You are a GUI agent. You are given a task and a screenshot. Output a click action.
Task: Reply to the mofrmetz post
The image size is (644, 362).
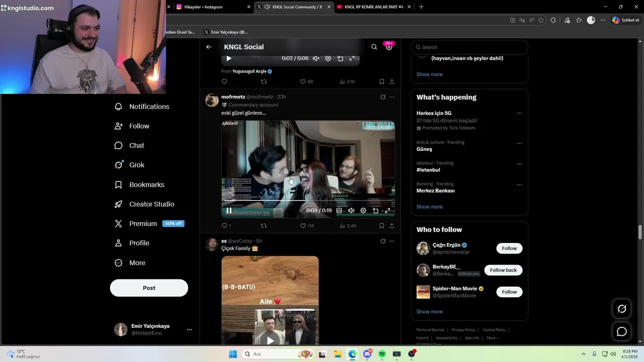click(x=224, y=226)
